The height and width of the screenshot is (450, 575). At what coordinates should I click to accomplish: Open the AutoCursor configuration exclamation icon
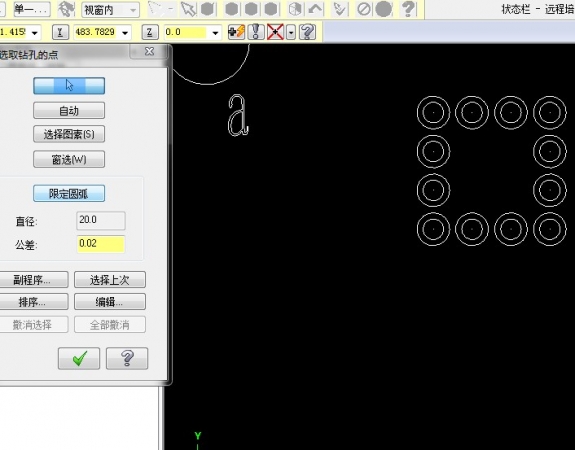tap(256, 32)
